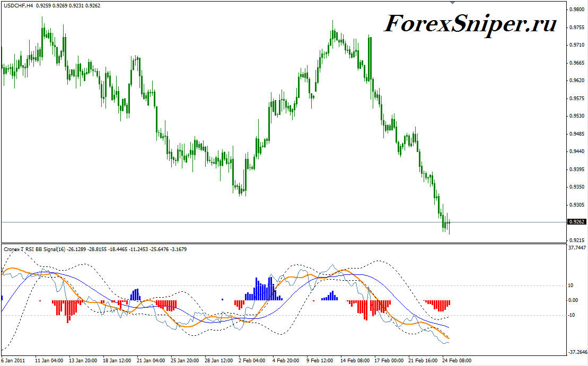Click the 0.9710 price scale label
The image size is (588, 366).
[x=576, y=45]
